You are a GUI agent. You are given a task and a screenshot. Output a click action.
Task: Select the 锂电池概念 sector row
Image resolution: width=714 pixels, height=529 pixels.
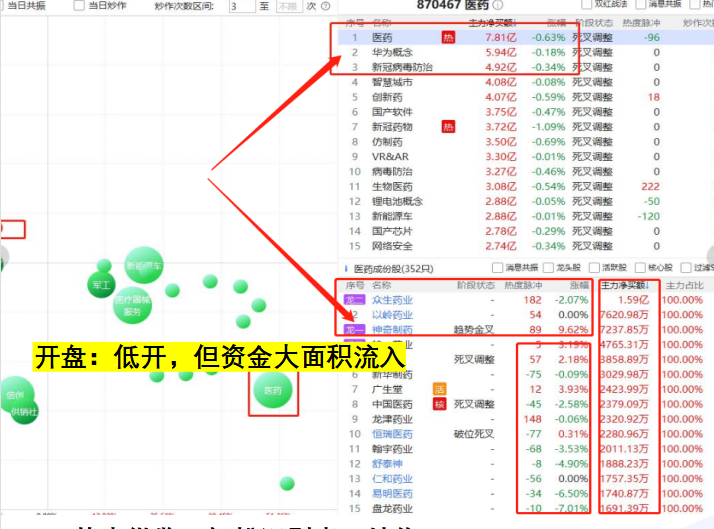(526, 201)
